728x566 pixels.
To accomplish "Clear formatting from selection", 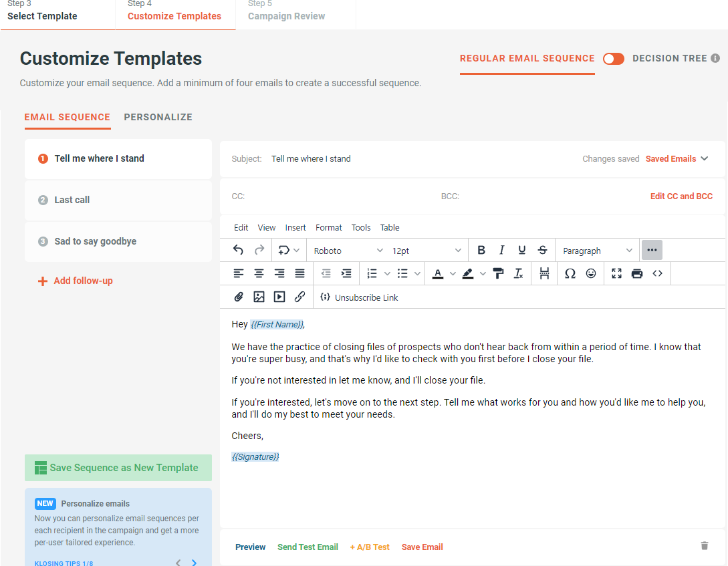I will pyautogui.click(x=519, y=274).
